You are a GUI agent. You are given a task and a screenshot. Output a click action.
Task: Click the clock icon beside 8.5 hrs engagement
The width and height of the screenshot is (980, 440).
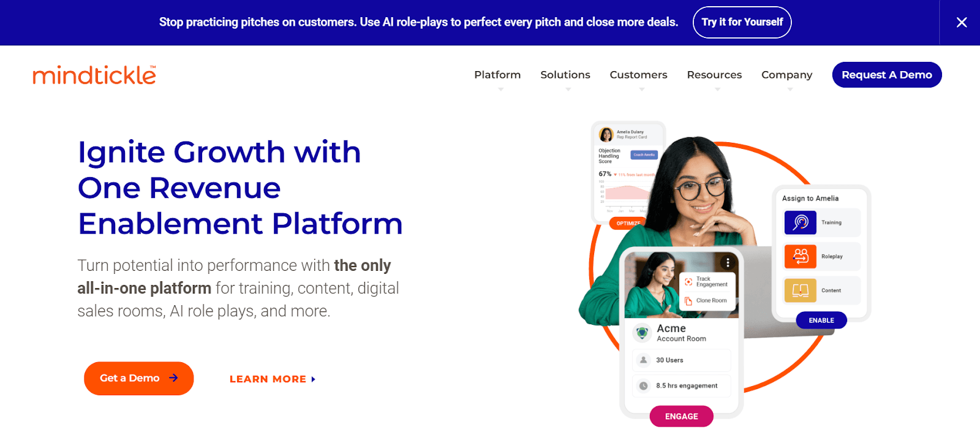point(644,385)
